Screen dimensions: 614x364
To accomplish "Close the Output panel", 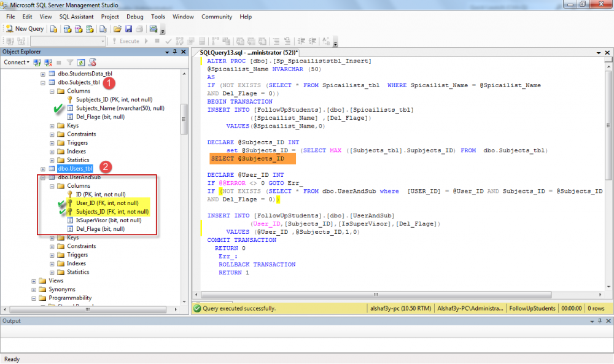I will [608, 321].
